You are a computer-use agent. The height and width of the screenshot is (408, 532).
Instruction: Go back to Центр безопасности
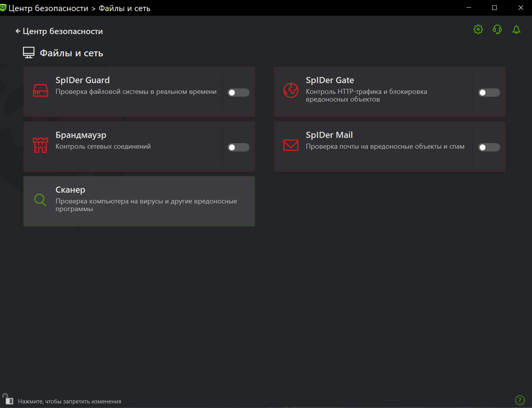pyautogui.click(x=59, y=31)
